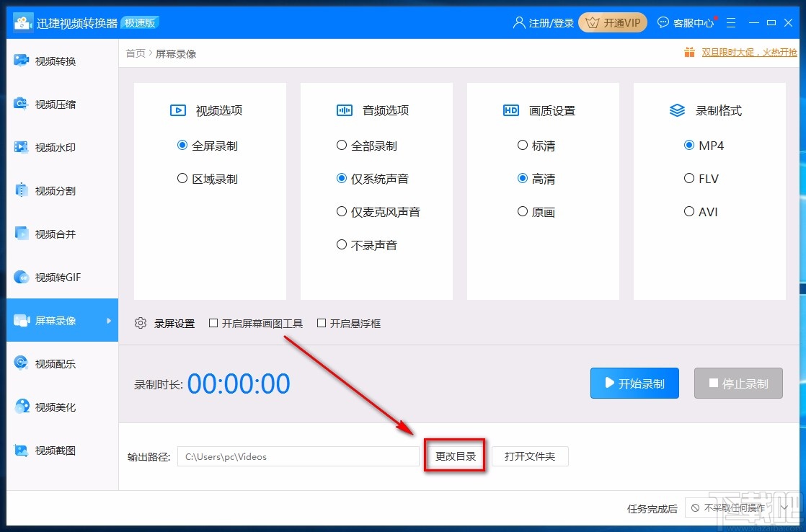Screen dimensions: 806x532
Task: Click the output path input field
Action: coord(298,456)
